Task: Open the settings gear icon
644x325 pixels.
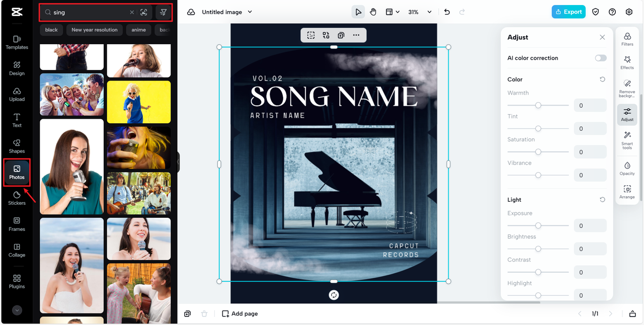Action: coord(629,12)
